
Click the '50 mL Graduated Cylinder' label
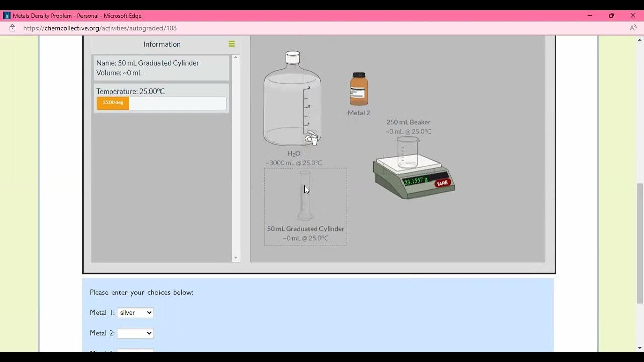coord(305,229)
